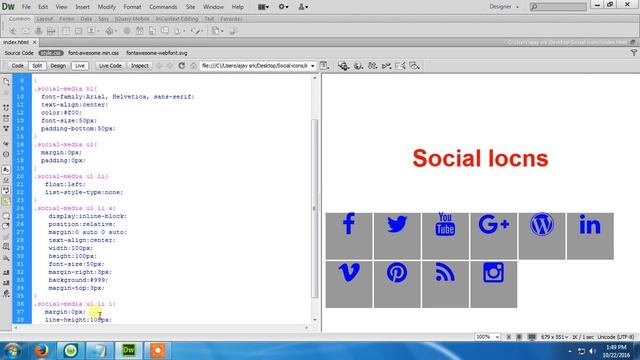This screenshot has width=640, height=360.
Task: Click the Open Documents icon in coding toolbar
Action: coord(7,82)
